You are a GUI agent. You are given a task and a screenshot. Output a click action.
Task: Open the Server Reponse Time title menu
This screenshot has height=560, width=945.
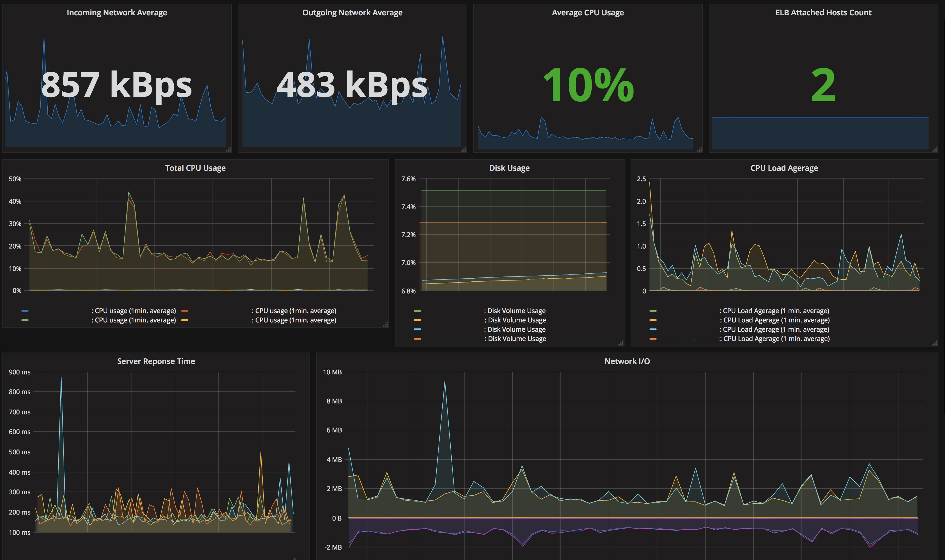156,361
